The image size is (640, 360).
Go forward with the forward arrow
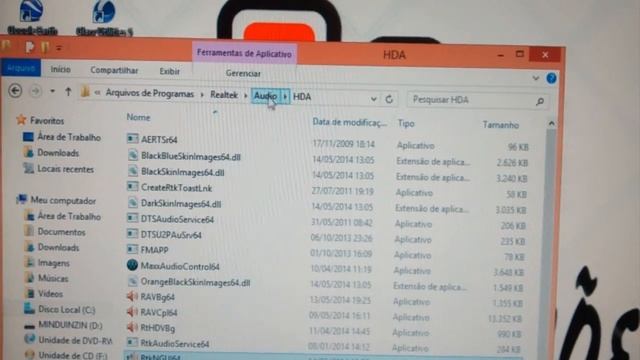[36, 91]
